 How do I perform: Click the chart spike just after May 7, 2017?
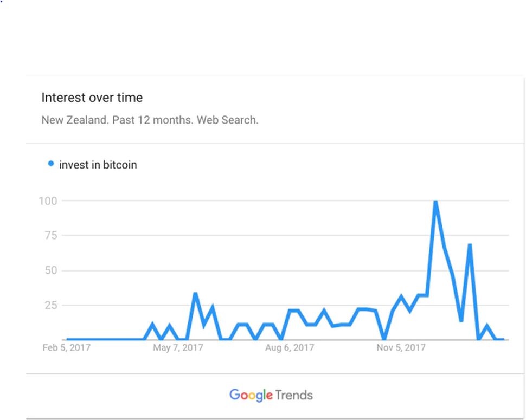[195, 294]
